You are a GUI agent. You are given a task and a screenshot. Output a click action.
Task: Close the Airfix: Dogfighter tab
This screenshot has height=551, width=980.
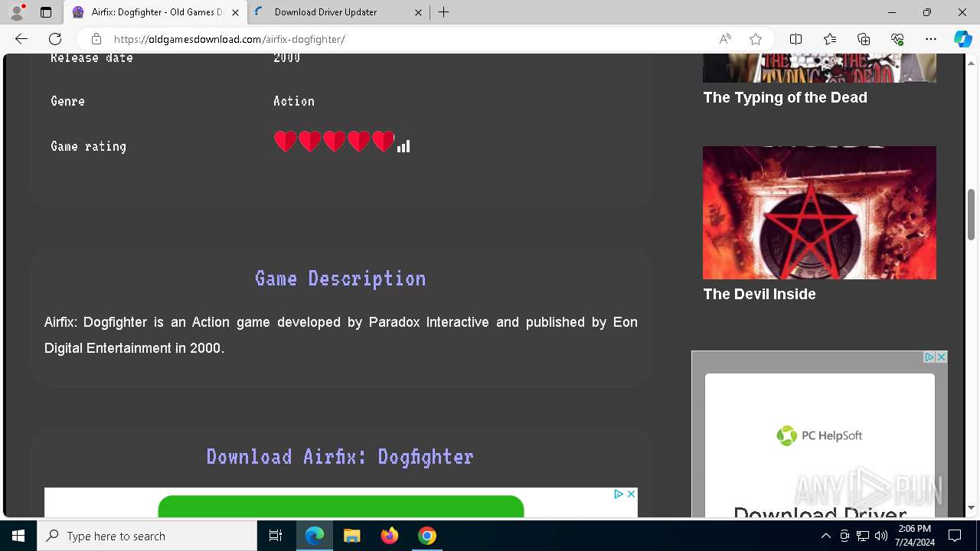[x=236, y=12]
